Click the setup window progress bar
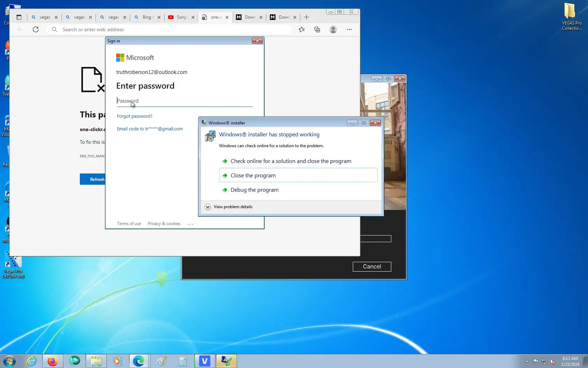588x368 pixels. pyautogui.click(x=376, y=239)
